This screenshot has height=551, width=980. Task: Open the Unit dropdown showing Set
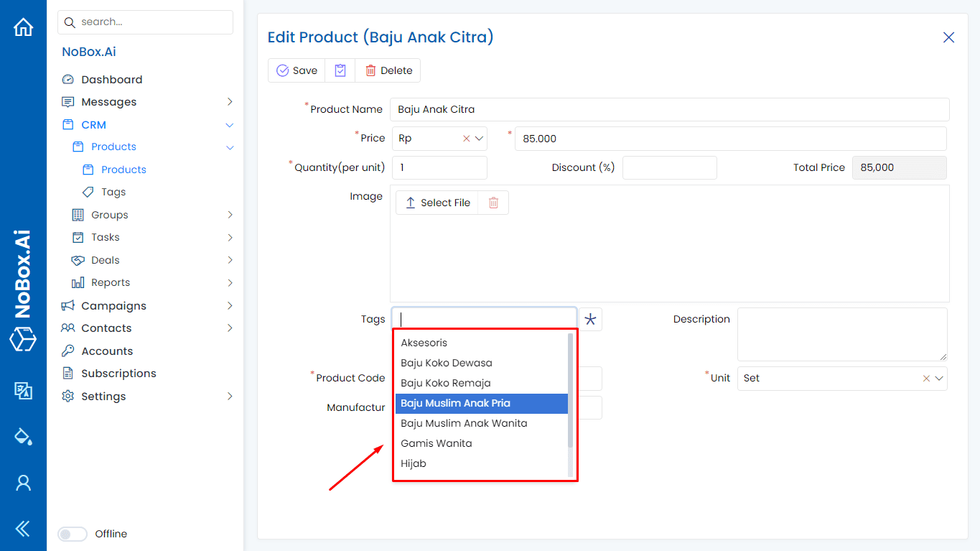pyautogui.click(x=939, y=379)
